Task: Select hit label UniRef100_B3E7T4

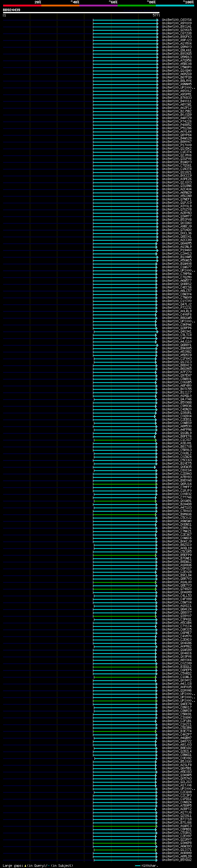Action: (177, 731)
